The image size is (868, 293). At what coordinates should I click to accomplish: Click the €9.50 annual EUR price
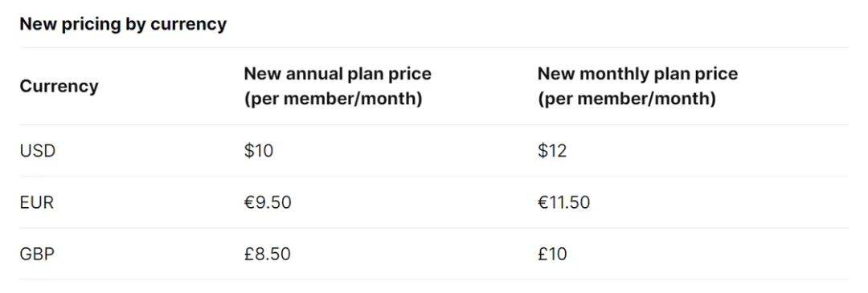(x=268, y=202)
